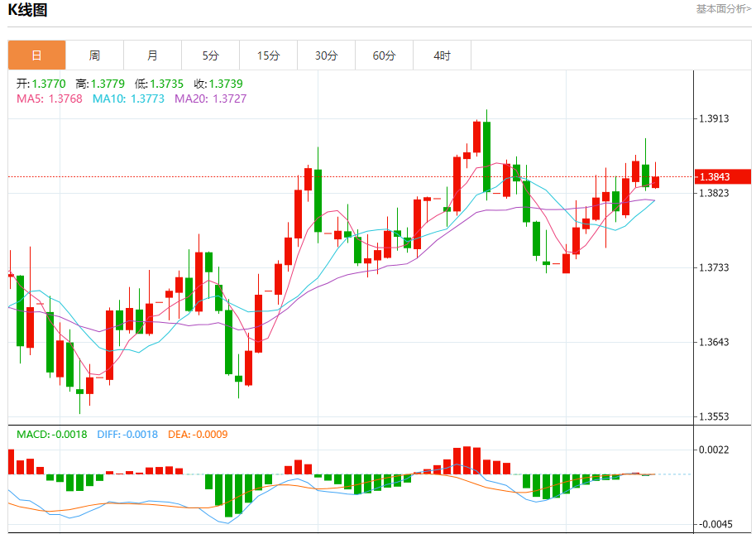Open the 5分 timeframe tab
This screenshot has width=756, height=534.
[x=210, y=55]
